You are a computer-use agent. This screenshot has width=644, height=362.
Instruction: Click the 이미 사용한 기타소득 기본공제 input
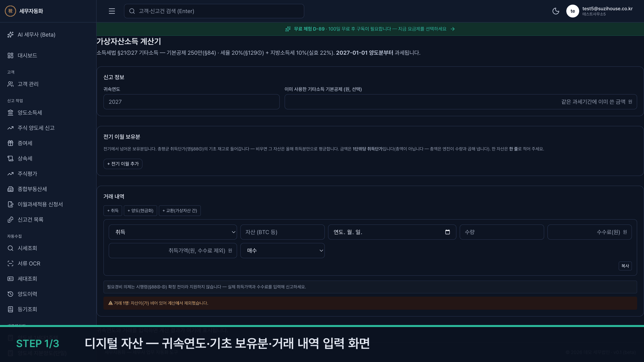461,102
